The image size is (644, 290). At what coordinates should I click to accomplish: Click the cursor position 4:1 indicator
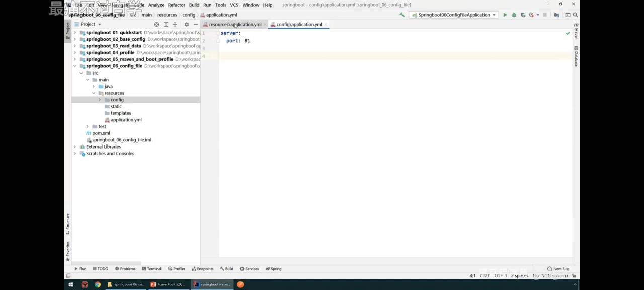click(x=472, y=276)
